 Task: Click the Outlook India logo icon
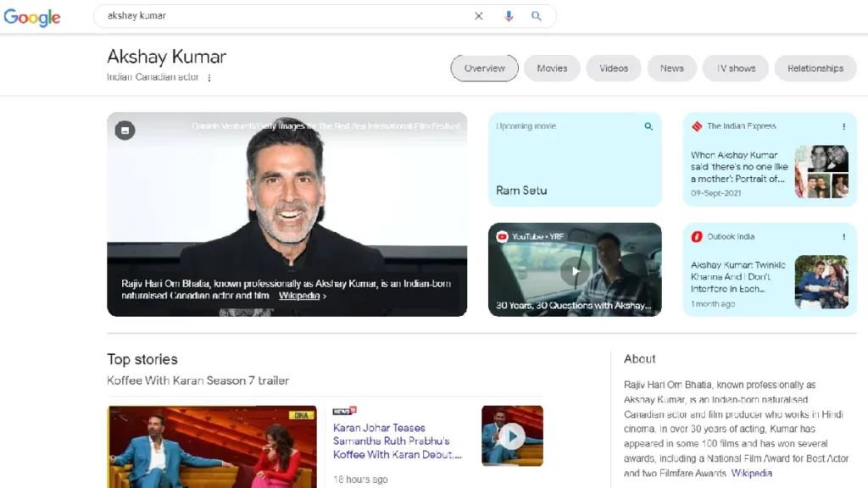pos(697,237)
